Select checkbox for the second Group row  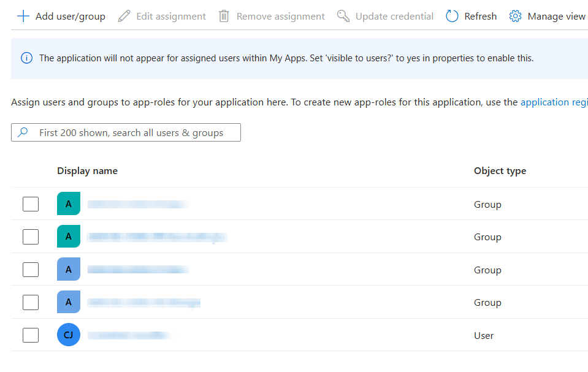(x=31, y=237)
